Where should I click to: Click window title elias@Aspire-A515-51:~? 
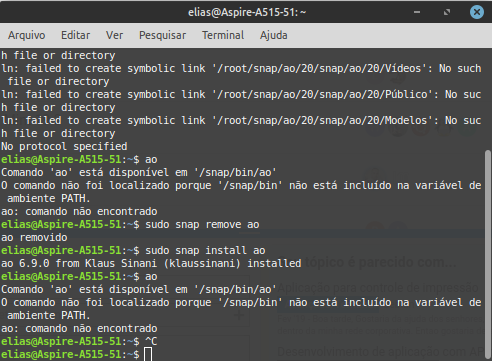[x=247, y=12]
